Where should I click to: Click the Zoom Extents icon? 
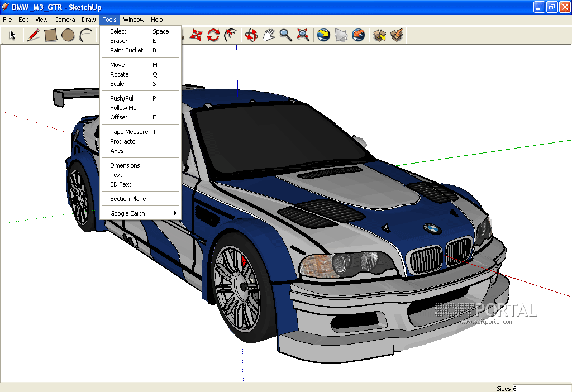[x=303, y=35]
